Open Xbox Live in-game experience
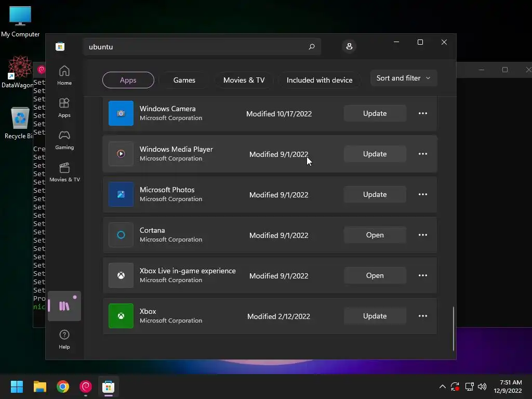 point(375,275)
